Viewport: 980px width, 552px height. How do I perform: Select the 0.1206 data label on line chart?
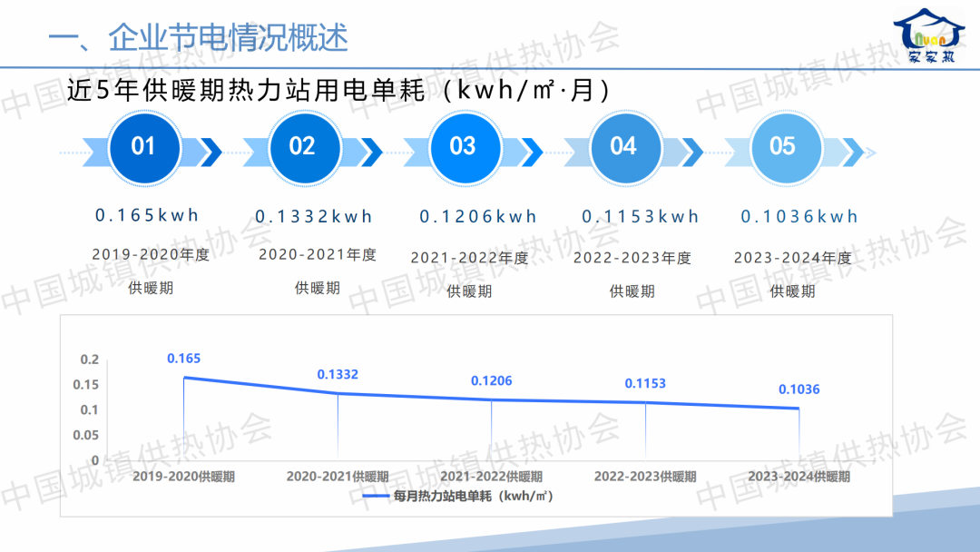coord(491,380)
